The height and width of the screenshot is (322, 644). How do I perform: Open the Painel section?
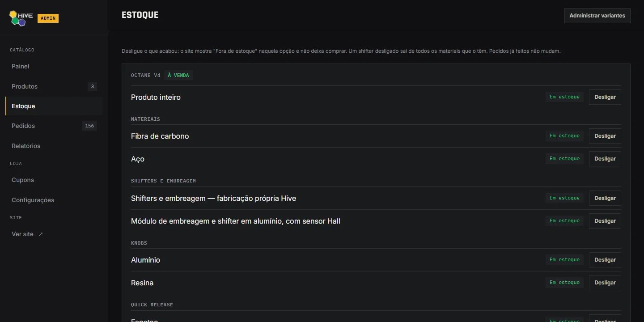(x=54, y=66)
